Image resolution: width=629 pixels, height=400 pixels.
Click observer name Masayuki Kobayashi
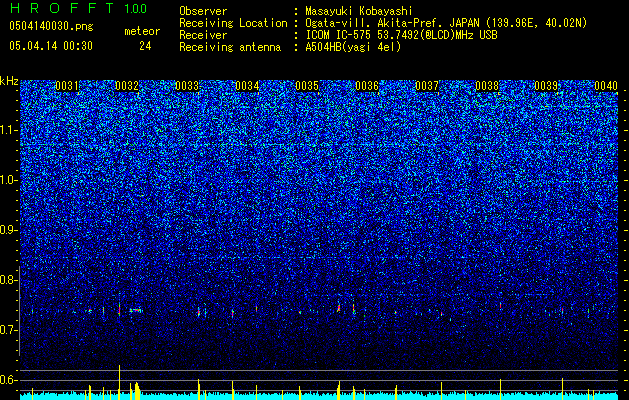(359, 11)
